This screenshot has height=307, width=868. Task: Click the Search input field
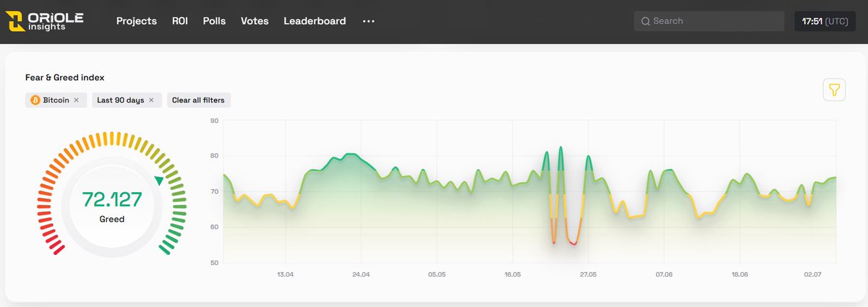710,21
